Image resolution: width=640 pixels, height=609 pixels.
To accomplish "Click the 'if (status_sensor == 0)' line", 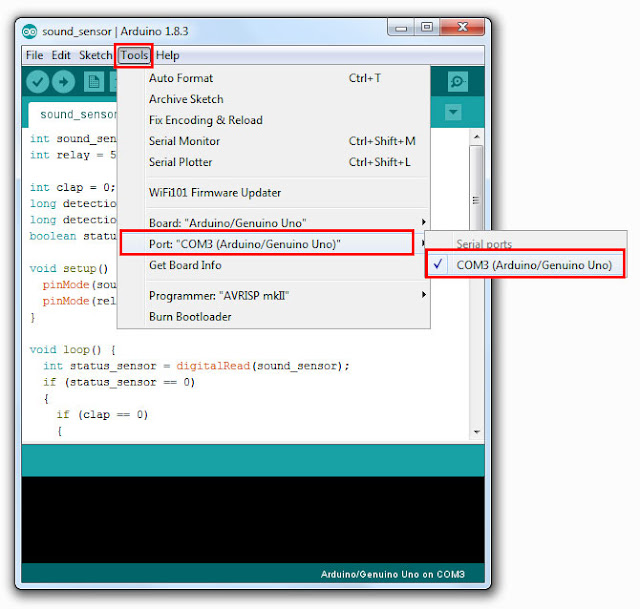I will click(x=119, y=382).
